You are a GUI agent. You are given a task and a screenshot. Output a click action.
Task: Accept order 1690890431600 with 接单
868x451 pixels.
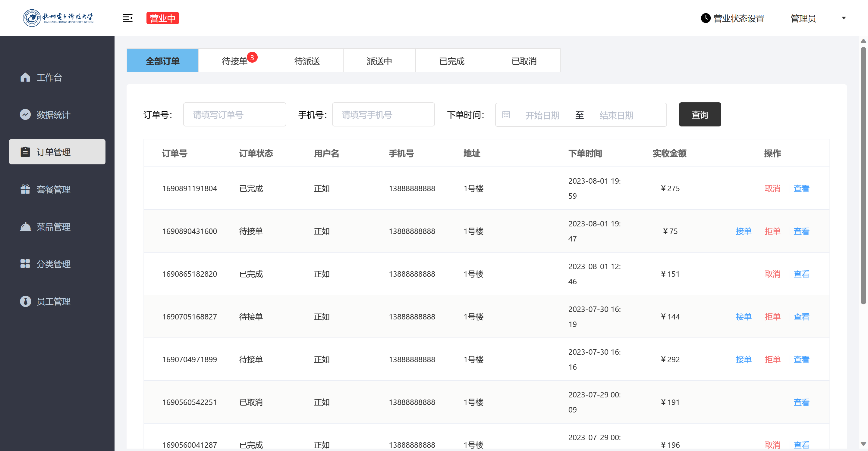coord(744,231)
